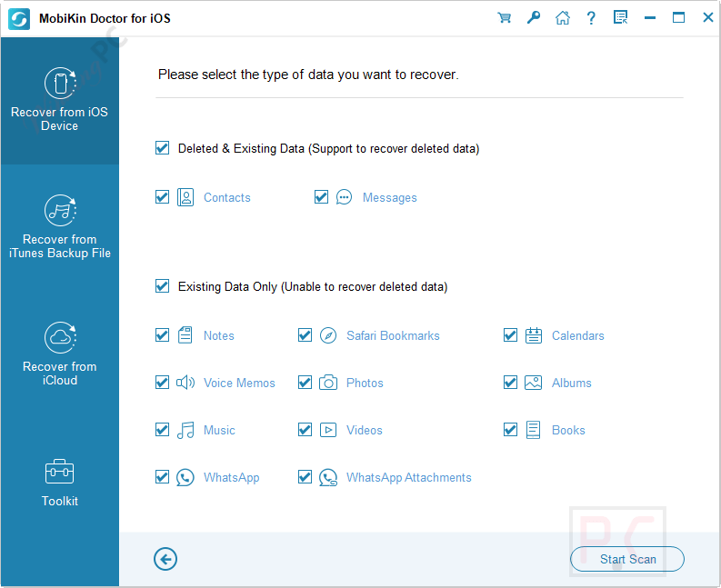The width and height of the screenshot is (721, 588).
Task: Go to the home icon
Action: click(x=563, y=18)
